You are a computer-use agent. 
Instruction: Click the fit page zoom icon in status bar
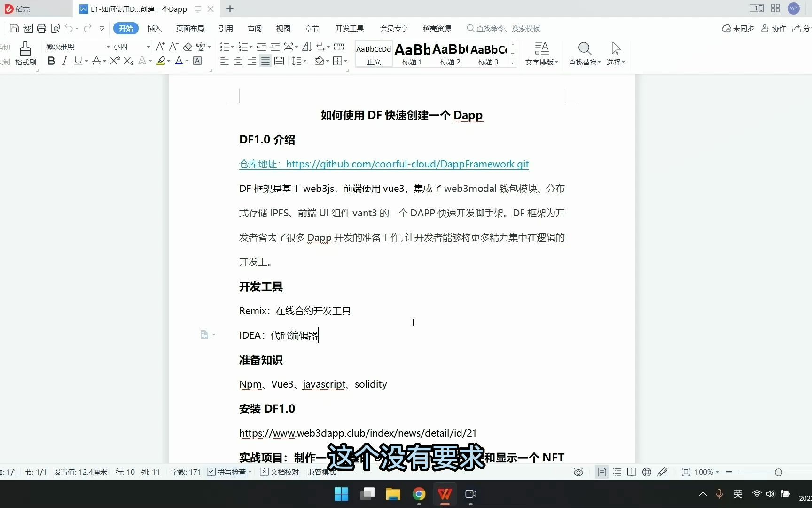point(686,472)
